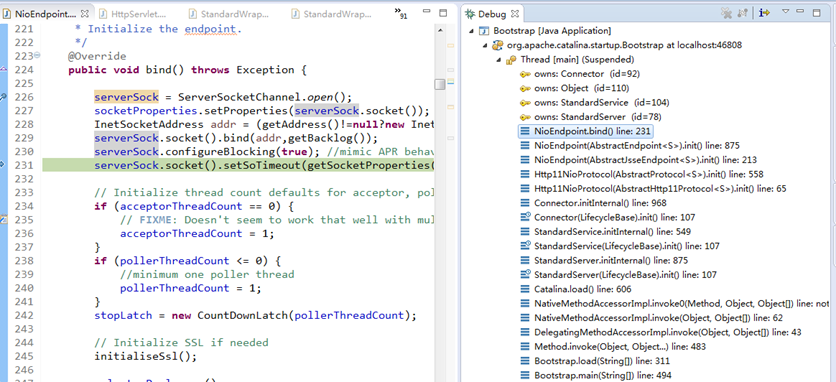Click frame icon of DelegatingMethodAccessorImpl.invoke row
Screen dimensions: 836x382
coord(525,332)
